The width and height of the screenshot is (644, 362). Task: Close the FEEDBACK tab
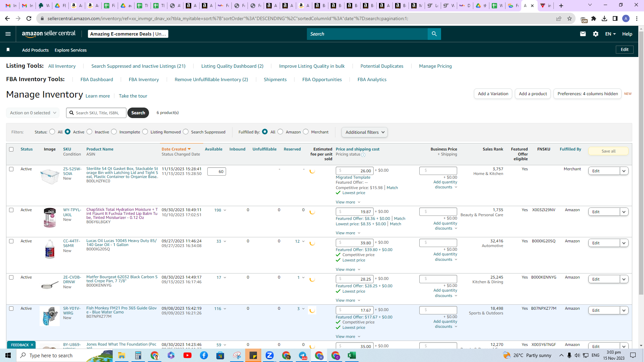pyautogui.click(x=32, y=345)
